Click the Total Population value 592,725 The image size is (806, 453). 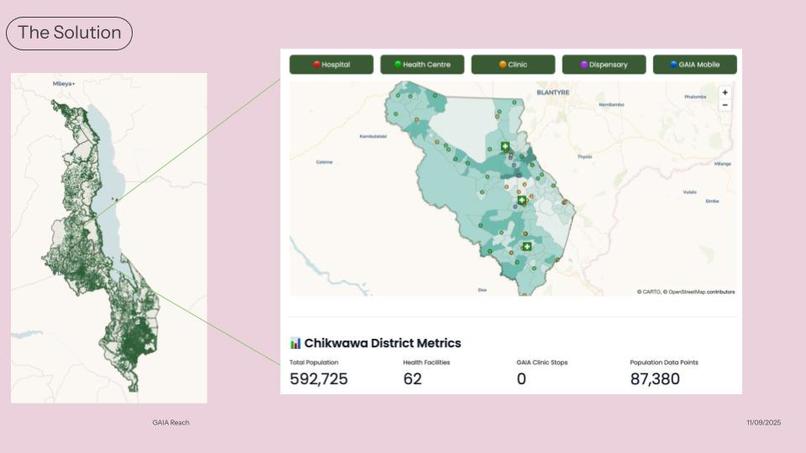pos(319,379)
